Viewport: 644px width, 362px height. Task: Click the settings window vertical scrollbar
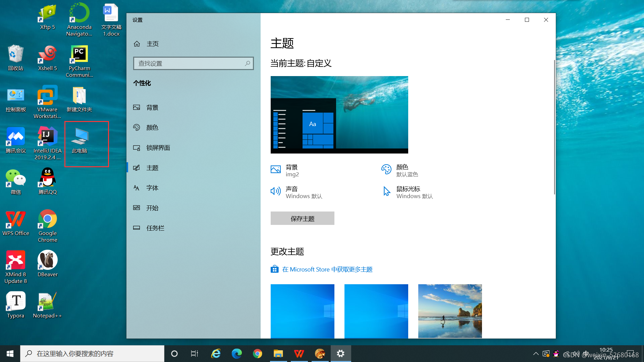click(554, 127)
